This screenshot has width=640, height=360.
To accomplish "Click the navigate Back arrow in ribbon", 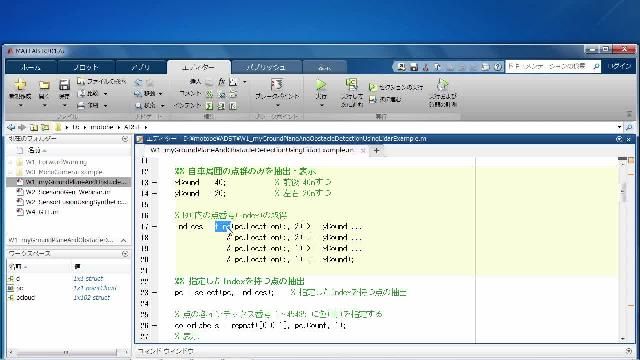I will click(x=138, y=82).
